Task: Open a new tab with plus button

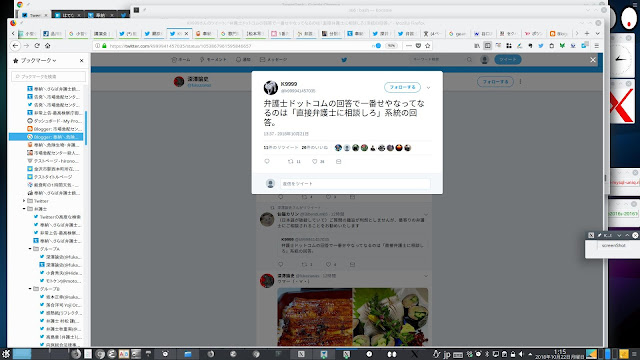Action: tap(587, 33)
